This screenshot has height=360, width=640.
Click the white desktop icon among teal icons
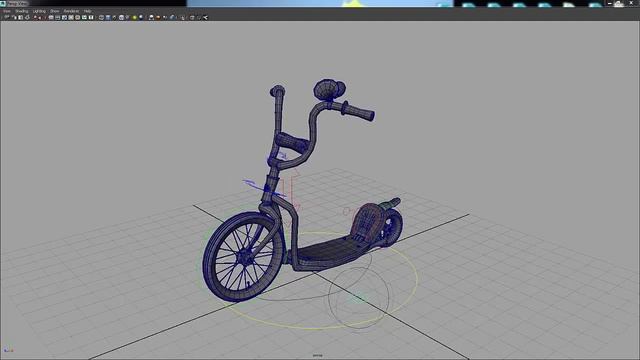(x=569, y=4)
